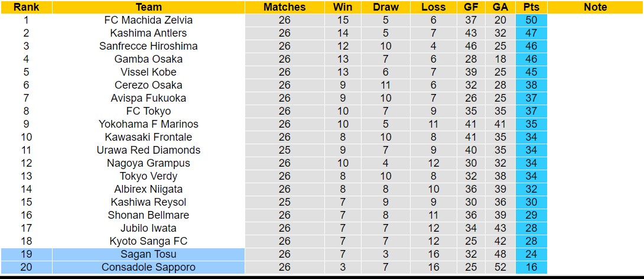Open the Consadole Sapporo team entry
The image size is (644, 279).
(148, 267)
